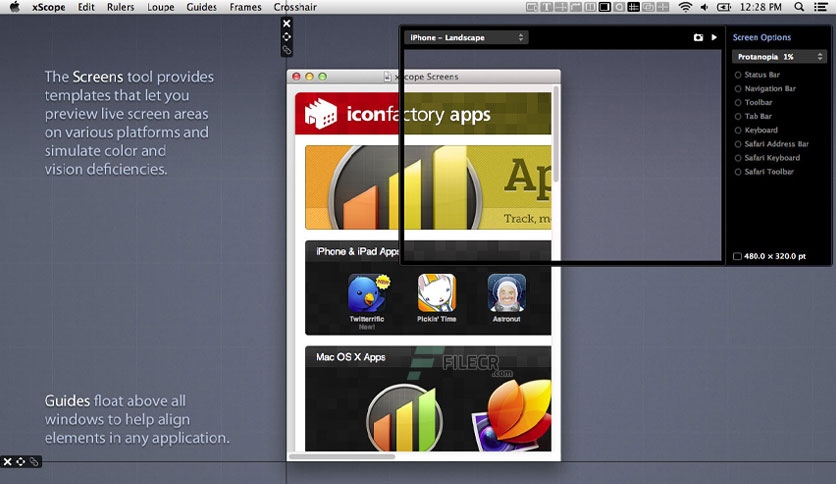Click the document proxy icon in xScope Screens title bar
The width and height of the screenshot is (836, 484).
[388, 77]
